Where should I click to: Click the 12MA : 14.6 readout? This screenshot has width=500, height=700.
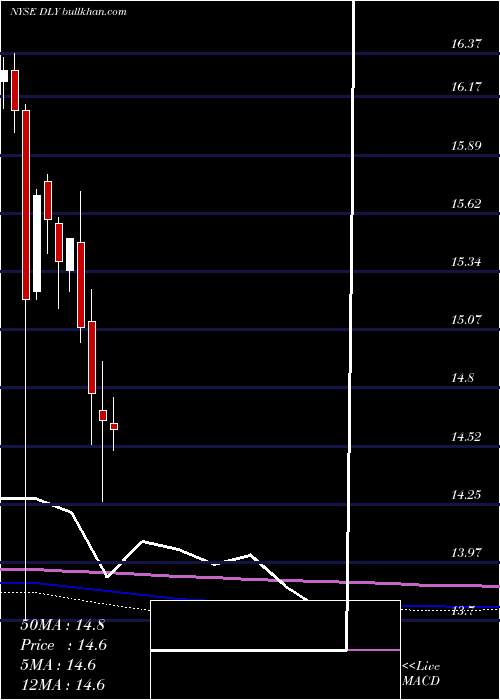pos(62,684)
